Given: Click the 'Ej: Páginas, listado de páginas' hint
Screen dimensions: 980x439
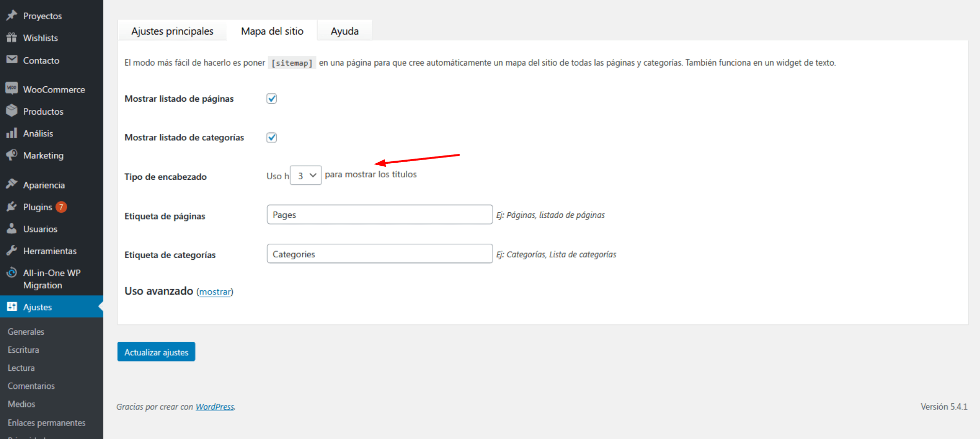Looking at the screenshot, I should (x=550, y=215).
